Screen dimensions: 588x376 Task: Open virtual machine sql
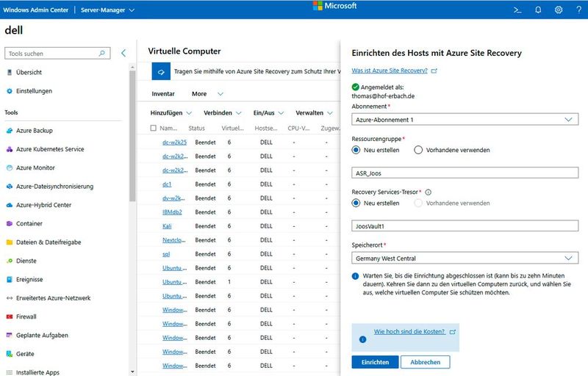pos(166,254)
